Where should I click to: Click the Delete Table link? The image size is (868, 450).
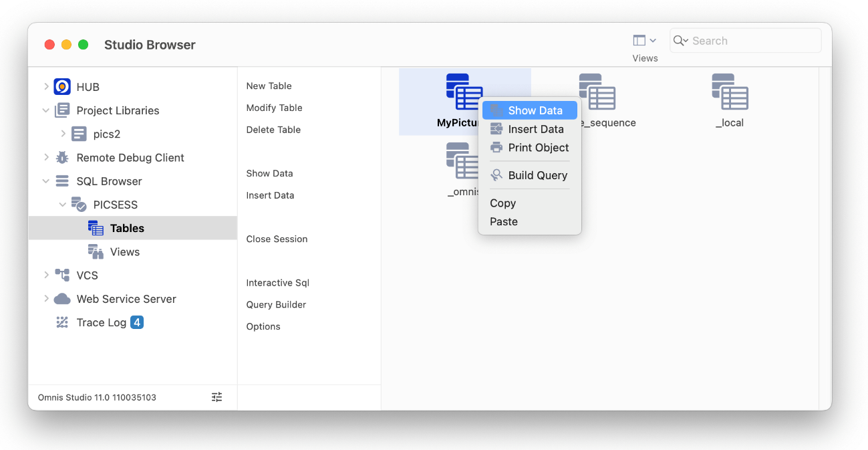(x=273, y=130)
